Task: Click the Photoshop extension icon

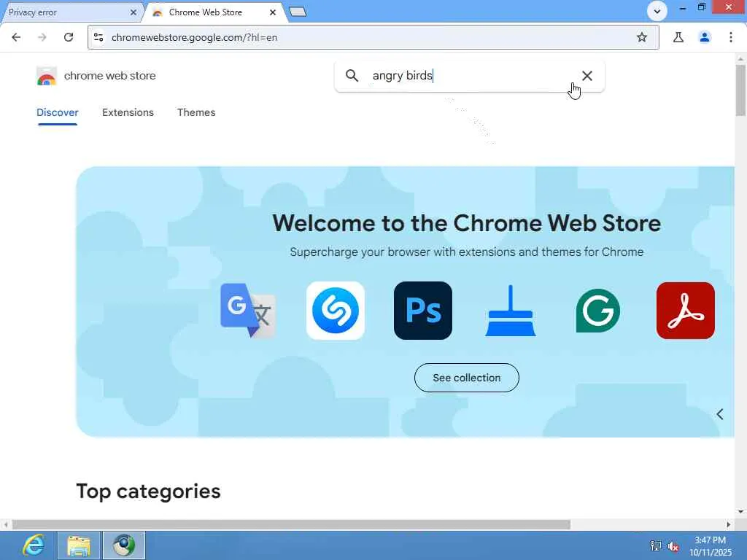Action: coord(423,311)
